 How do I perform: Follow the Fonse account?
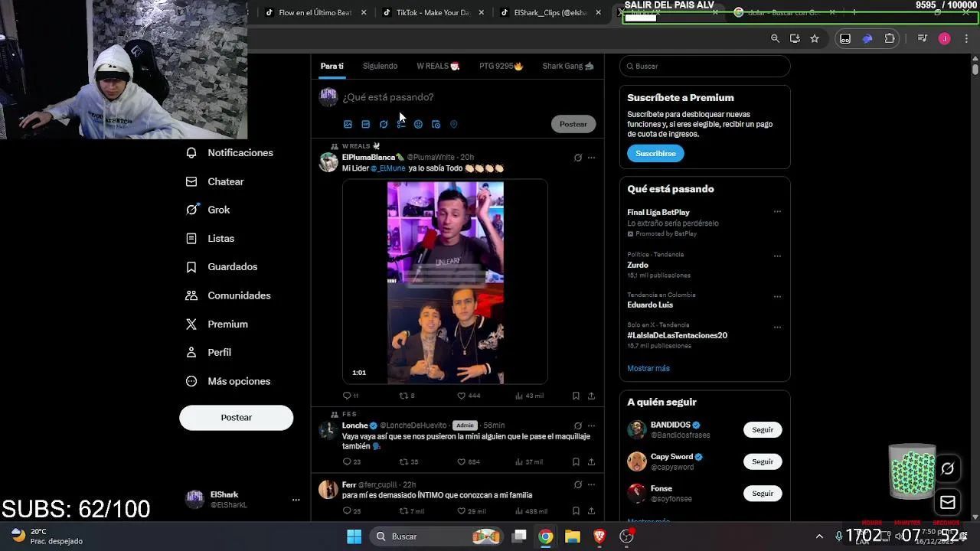(763, 494)
